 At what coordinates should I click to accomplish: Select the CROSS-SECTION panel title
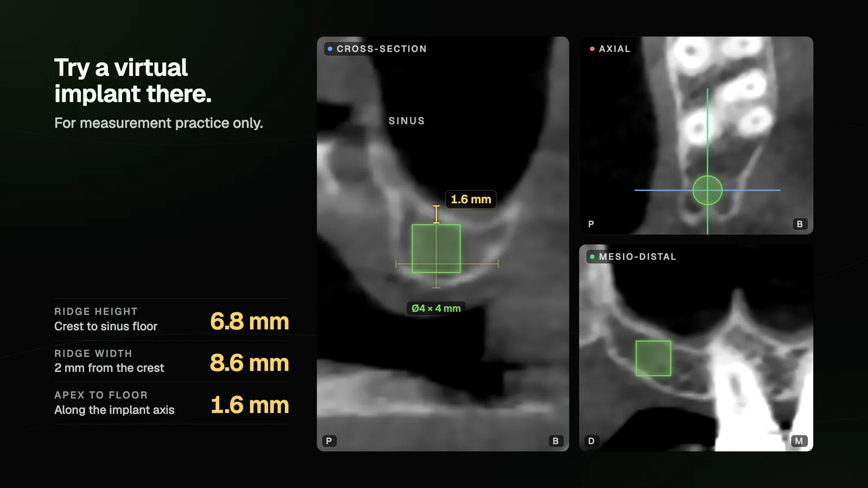point(382,49)
